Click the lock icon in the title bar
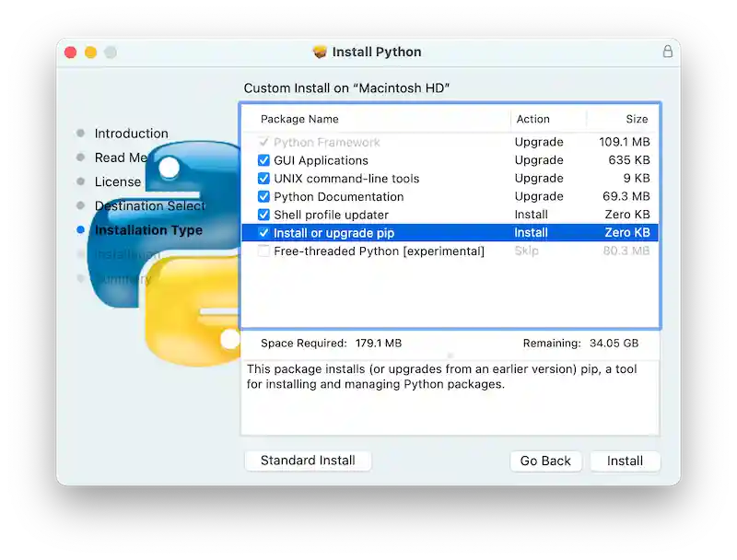 tap(667, 52)
